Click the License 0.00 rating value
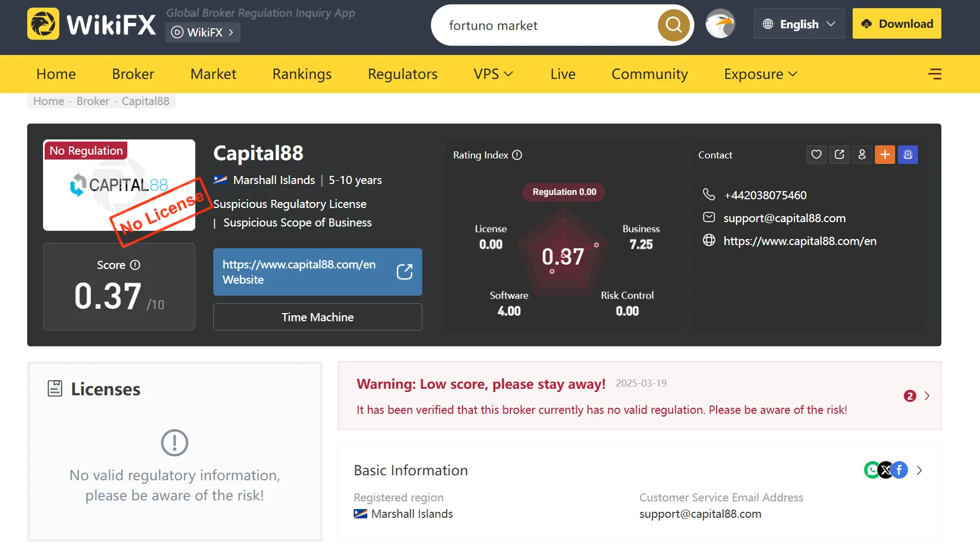 [x=491, y=244]
